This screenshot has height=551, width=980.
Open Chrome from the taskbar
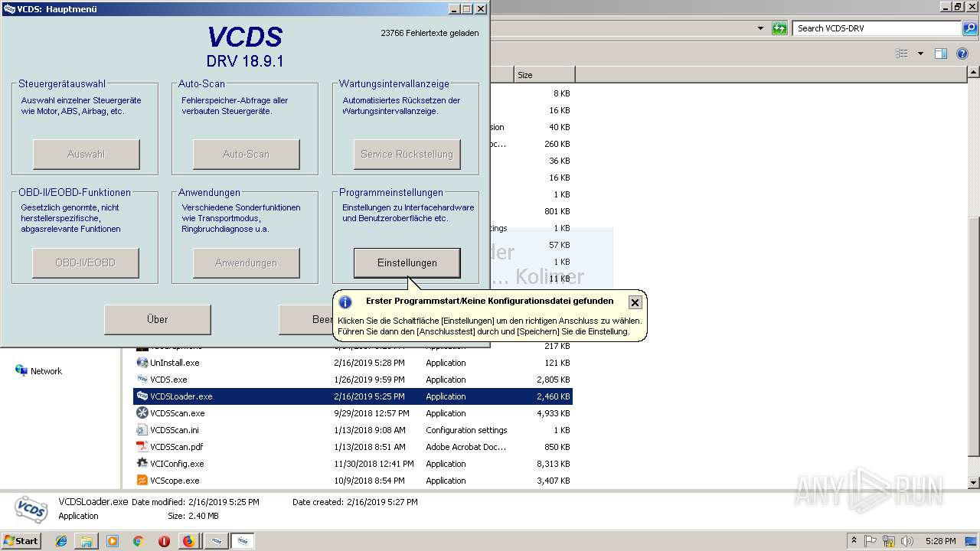[x=138, y=541]
